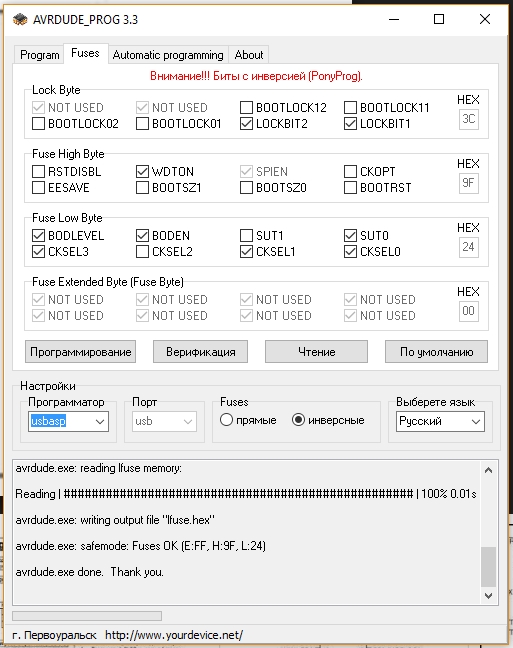Viewport: 513px width, 648px height.
Task: Open the Automatic programming tab
Action: click(168, 55)
